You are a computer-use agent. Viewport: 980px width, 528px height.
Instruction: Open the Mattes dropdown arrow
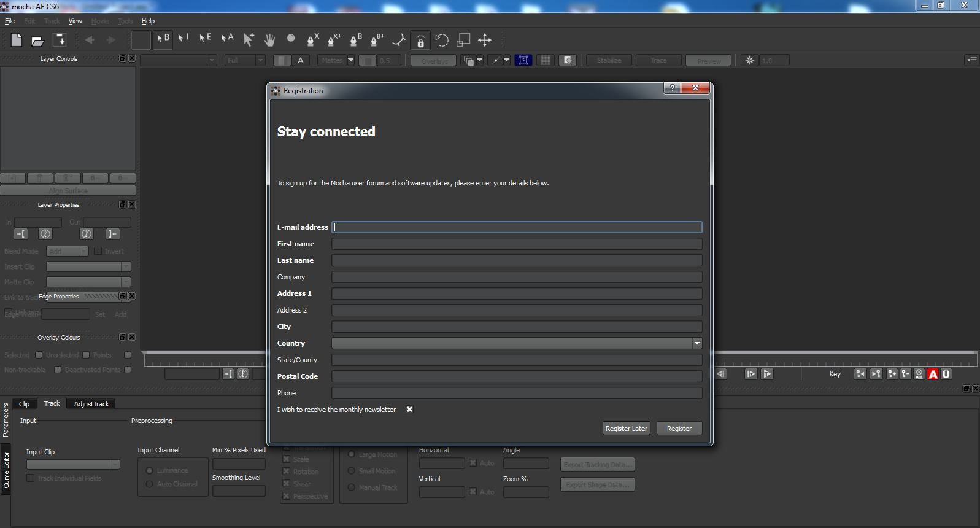point(350,60)
